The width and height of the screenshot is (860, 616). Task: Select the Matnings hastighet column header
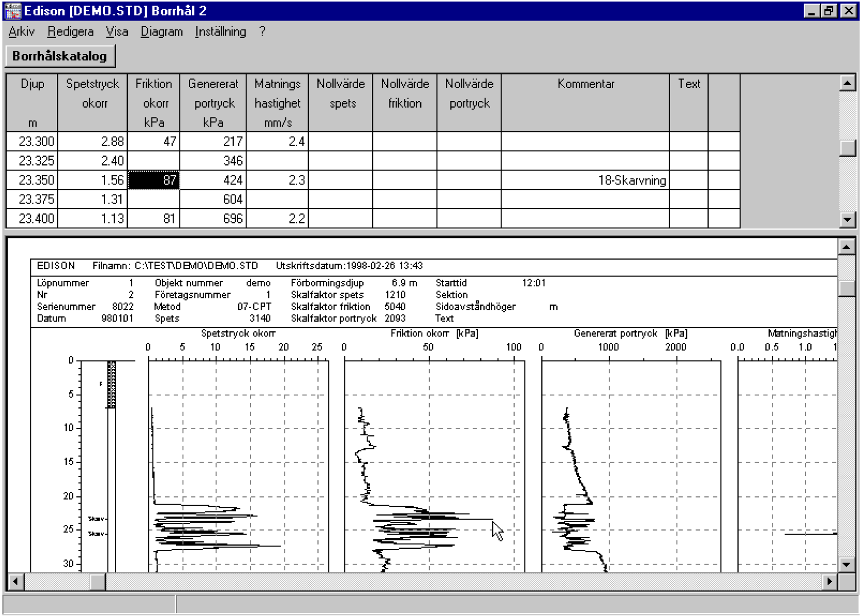tap(277, 103)
